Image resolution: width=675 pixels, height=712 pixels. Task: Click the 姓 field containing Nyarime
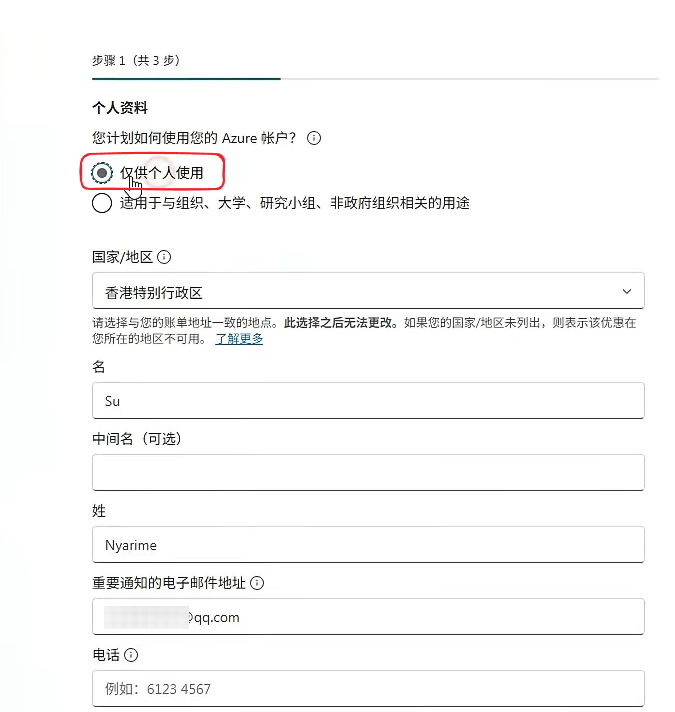367,545
